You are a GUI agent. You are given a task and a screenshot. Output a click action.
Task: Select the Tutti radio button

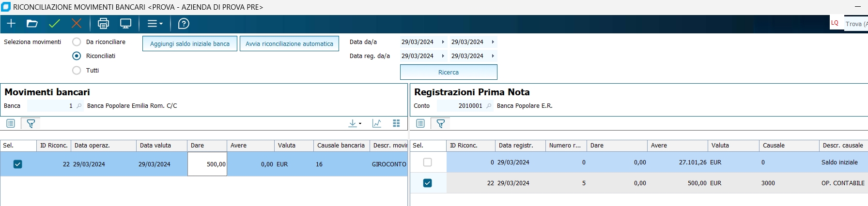(77, 71)
